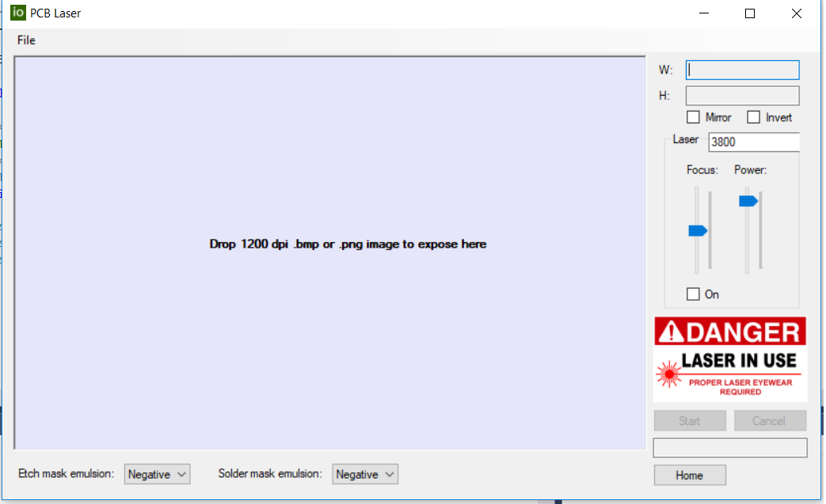The image size is (826, 504).
Task: Maximize the PCB Laser window
Action: tap(750, 13)
